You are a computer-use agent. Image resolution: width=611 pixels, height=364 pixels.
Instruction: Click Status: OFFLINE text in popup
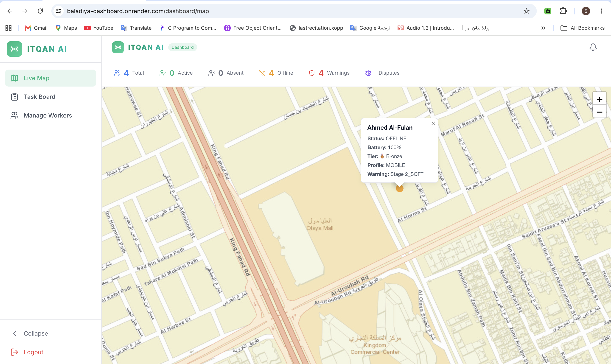click(387, 139)
